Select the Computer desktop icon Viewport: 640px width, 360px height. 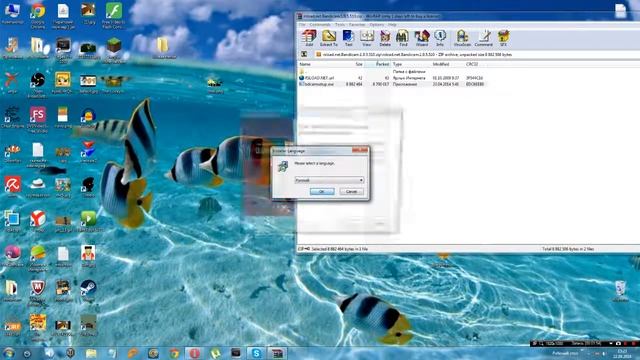pyautogui.click(x=12, y=13)
